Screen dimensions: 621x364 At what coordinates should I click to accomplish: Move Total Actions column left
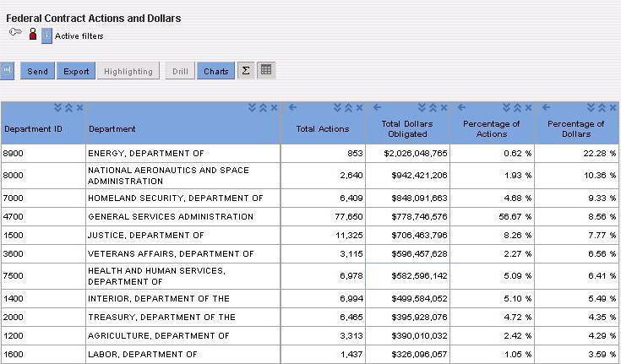click(292, 107)
